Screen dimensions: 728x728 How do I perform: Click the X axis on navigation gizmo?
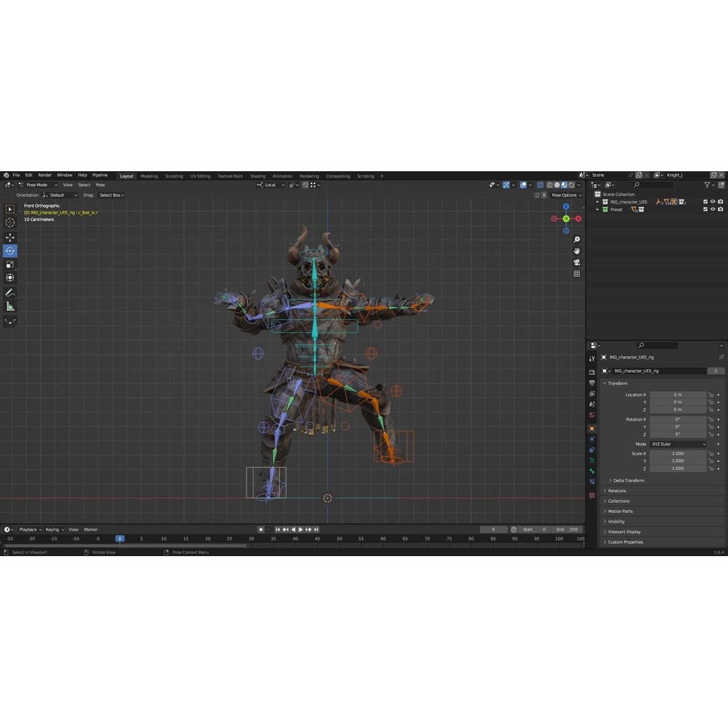tap(578, 218)
